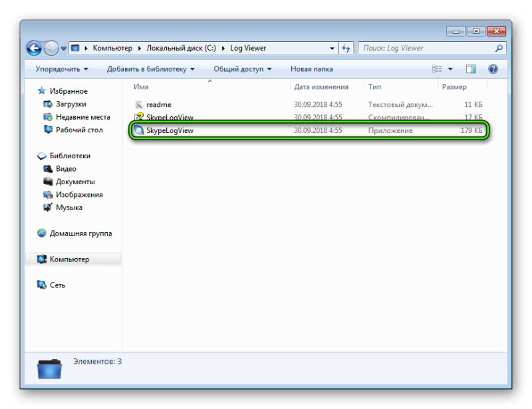Open view options dropdown arrow
Viewport: 532px width, 409px height.
coord(450,69)
